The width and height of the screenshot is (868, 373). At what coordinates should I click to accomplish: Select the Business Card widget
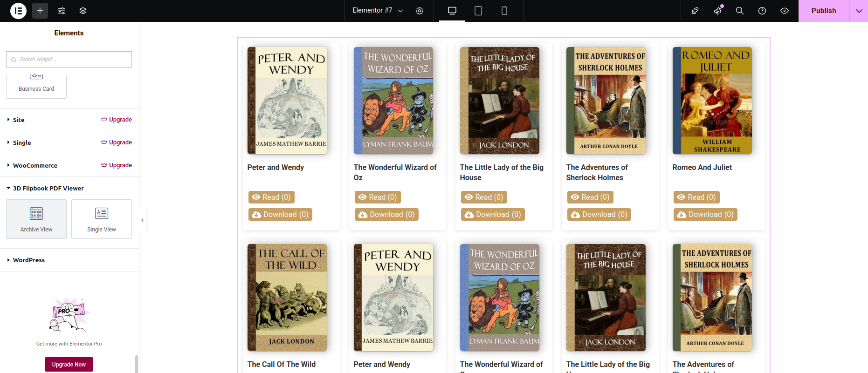coord(36,86)
